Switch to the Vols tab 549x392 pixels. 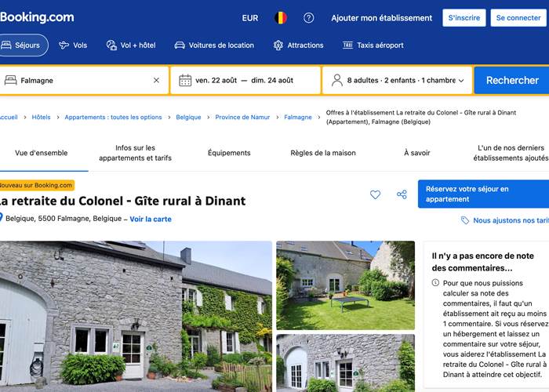(73, 45)
